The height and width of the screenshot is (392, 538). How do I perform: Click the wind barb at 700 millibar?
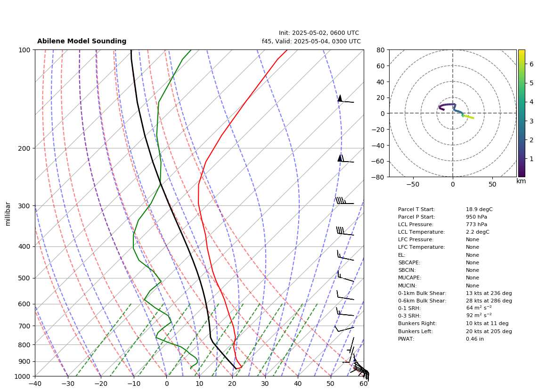[344, 329]
